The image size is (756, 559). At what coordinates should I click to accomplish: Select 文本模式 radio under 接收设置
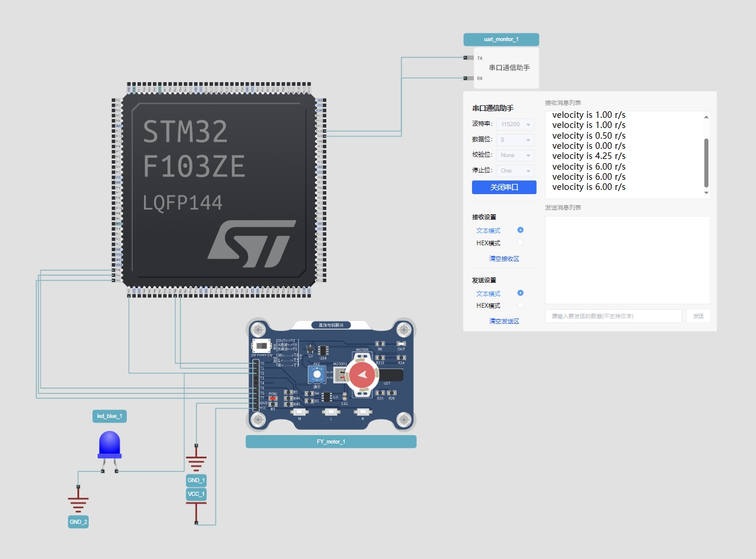click(520, 230)
